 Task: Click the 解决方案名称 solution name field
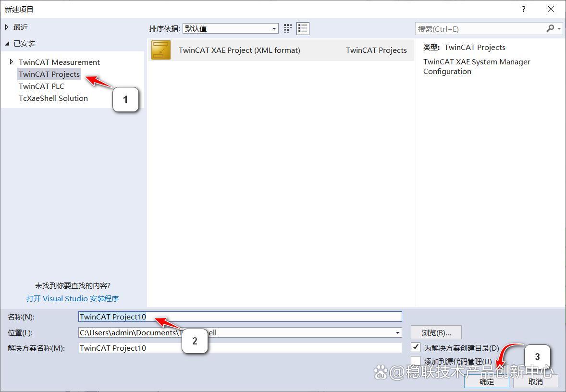pyautogui.click(x=240, y=348)
